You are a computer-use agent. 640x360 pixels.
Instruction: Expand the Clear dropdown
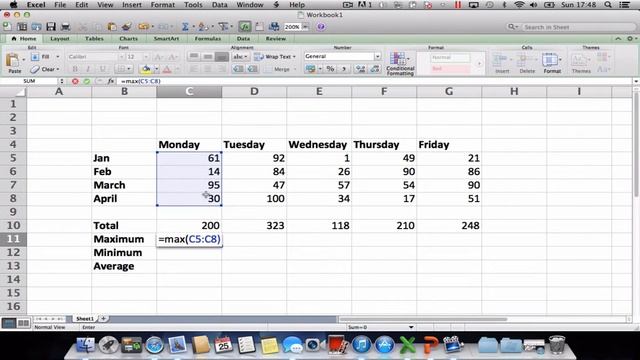tap(58, 69)
